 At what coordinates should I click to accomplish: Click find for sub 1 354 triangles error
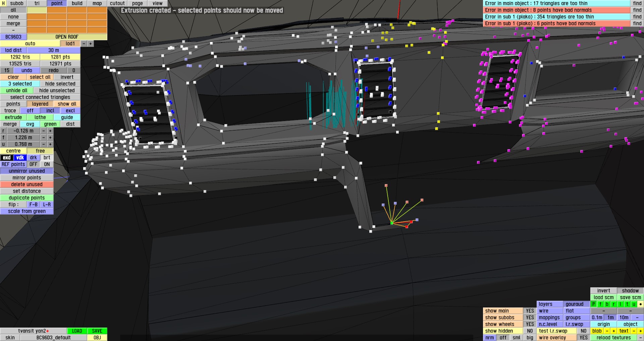(637, 17)
